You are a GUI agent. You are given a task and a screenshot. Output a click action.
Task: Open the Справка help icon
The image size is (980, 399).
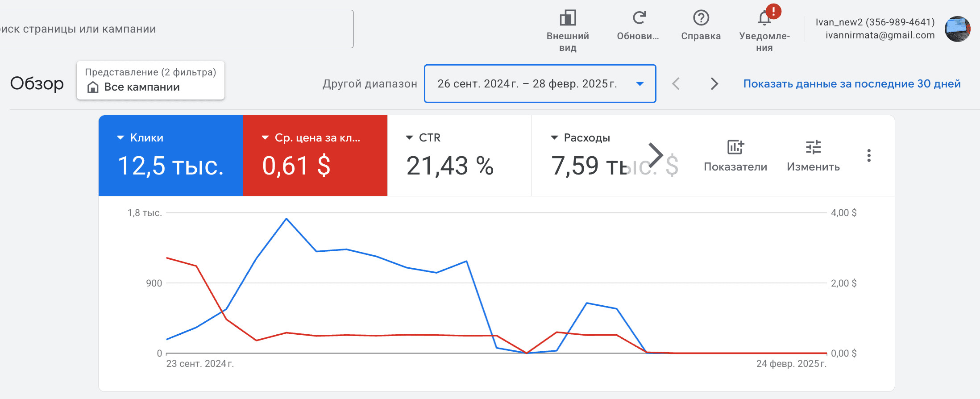701,18
